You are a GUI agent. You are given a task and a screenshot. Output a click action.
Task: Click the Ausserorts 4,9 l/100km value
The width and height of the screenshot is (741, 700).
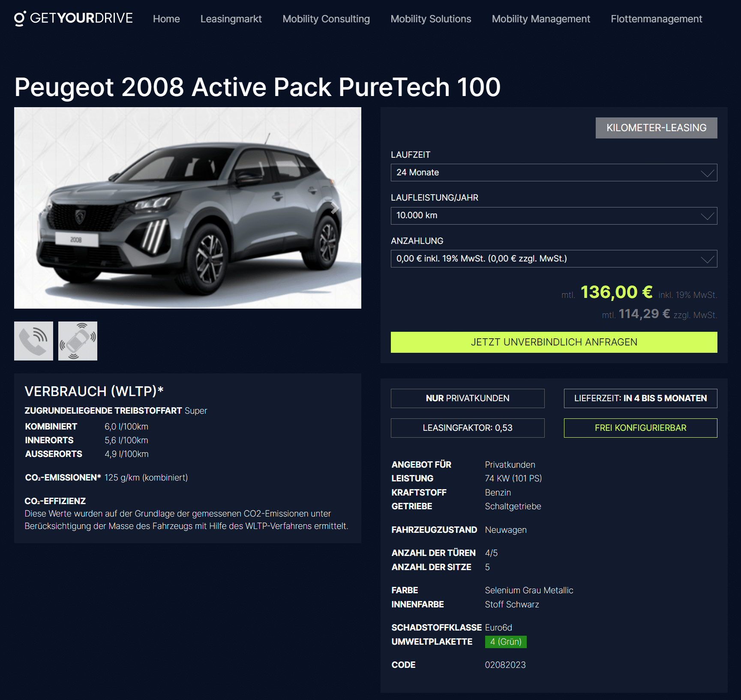point(126,454)
